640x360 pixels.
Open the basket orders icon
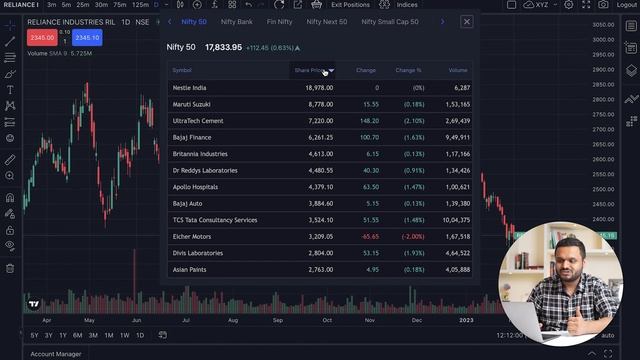[x=316, y=5]
